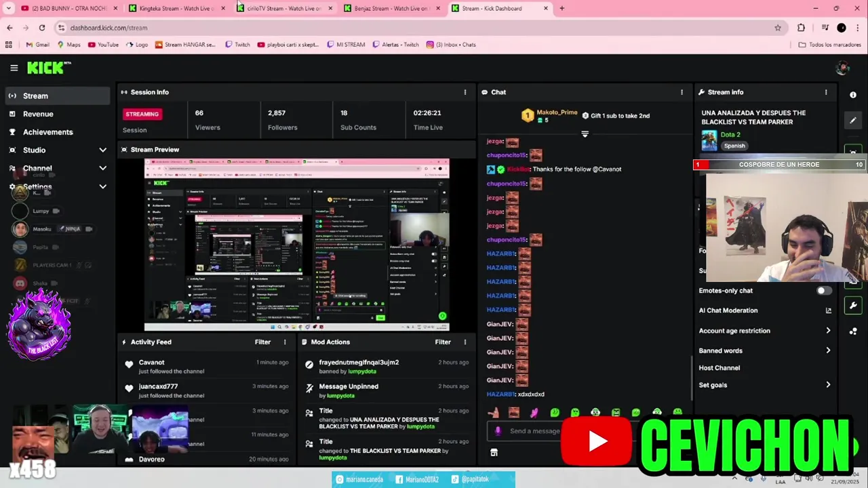The height and width of the screenshot is (488, 868).
Task: Expand the Channel sidebar section chevron
Action: coord(102,168)
